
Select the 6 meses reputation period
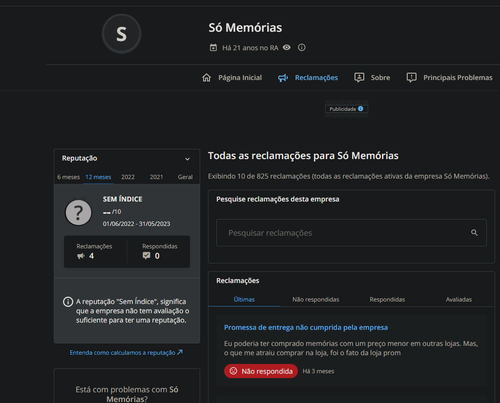tap(68, 177)
